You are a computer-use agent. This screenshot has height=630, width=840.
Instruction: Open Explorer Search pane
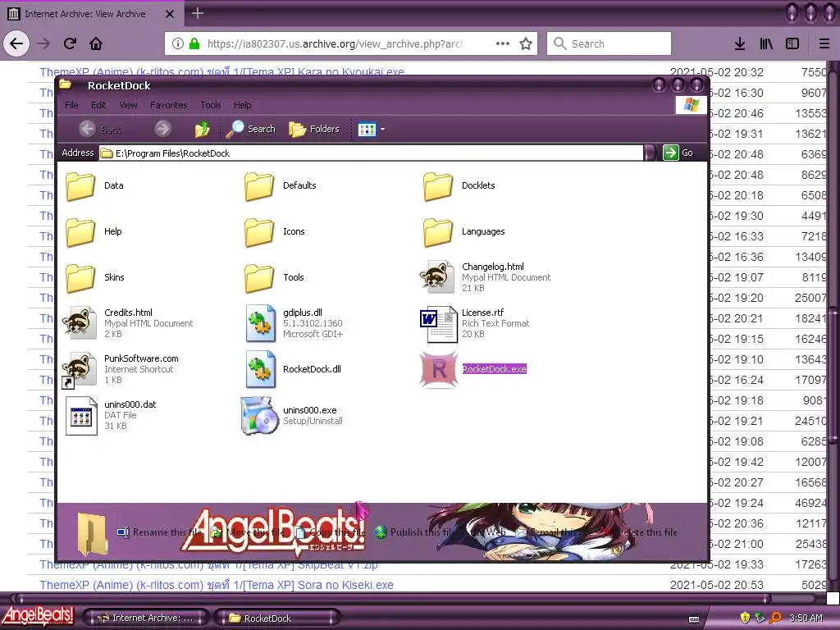[250, 129]
